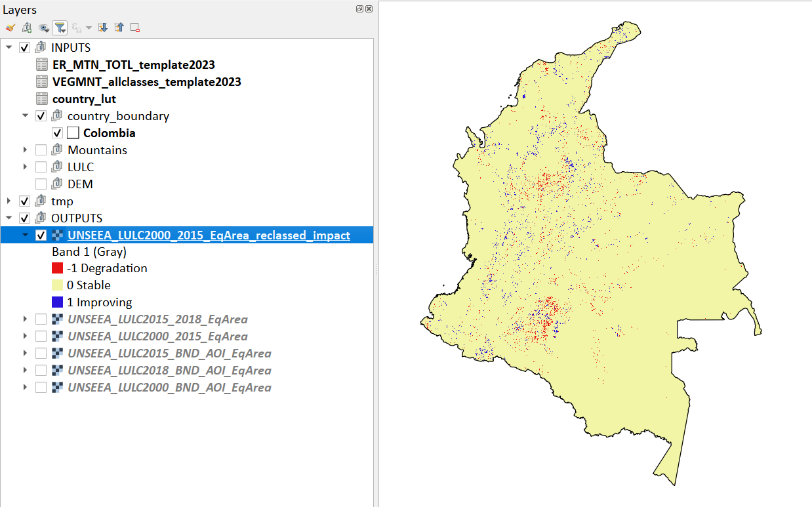Select the country_lut table layer
Image resolution: width=812 pixels, height=507 pixels.
(x=84, y=99)
